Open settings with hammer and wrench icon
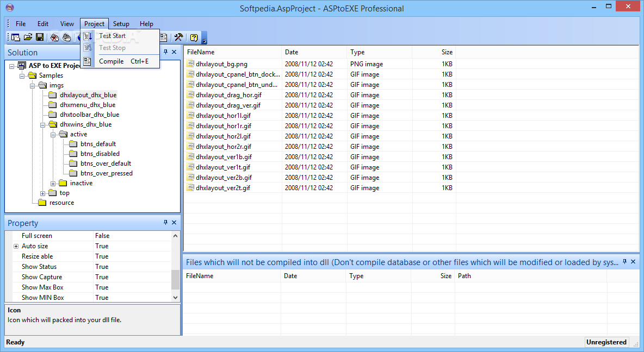This screenshot has width=644, height=352. click(x=178, y=37)
